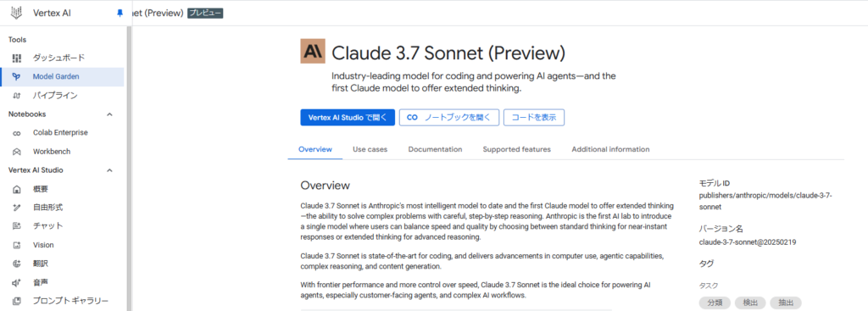Click the 翻訳 translation icon
This screenshot has height=311, width=868.
(17, 264)
